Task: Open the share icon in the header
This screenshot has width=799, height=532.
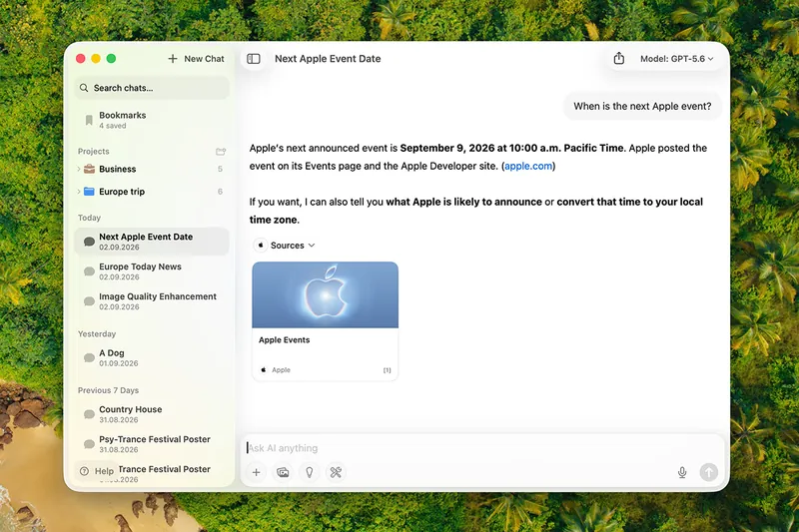Action: [x=618, y=58]
